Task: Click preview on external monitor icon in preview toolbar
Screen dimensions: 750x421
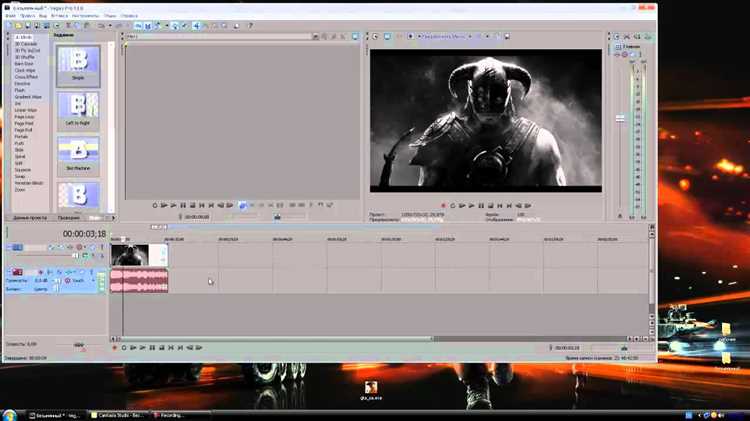Action: pyautogui.click(x=387, y=36)
